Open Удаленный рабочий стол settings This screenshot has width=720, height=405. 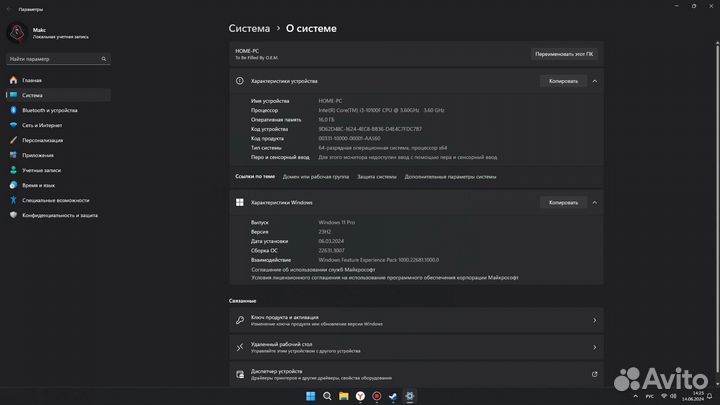coord(416,347)
